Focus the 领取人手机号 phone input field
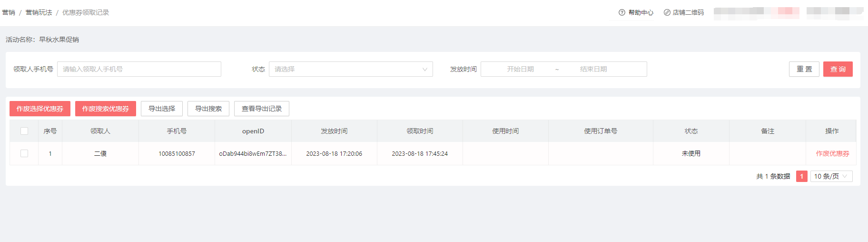 139,69
